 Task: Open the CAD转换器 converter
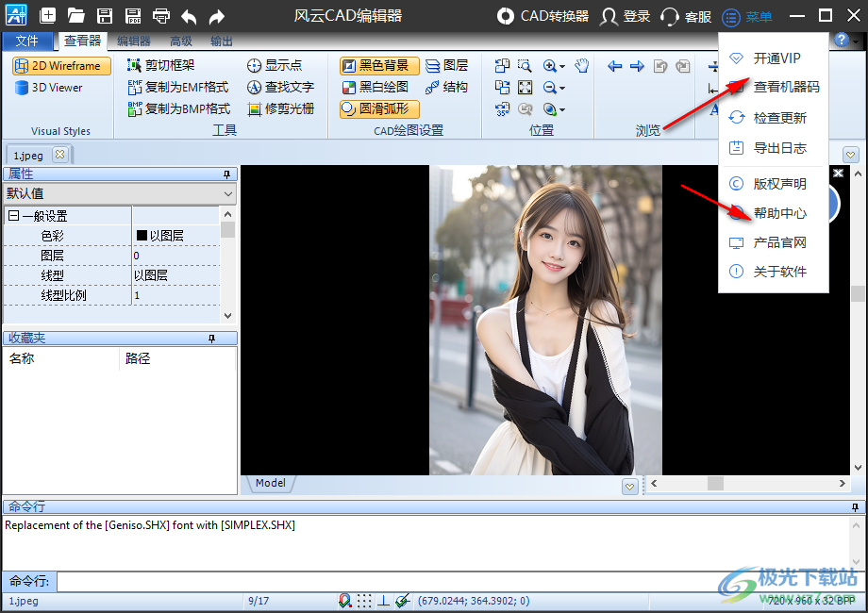(x=542, y=16)
